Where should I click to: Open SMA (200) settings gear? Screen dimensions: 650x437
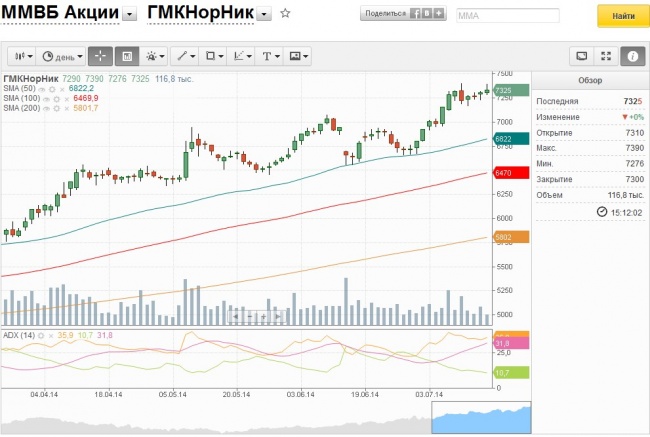click(57, 109)
